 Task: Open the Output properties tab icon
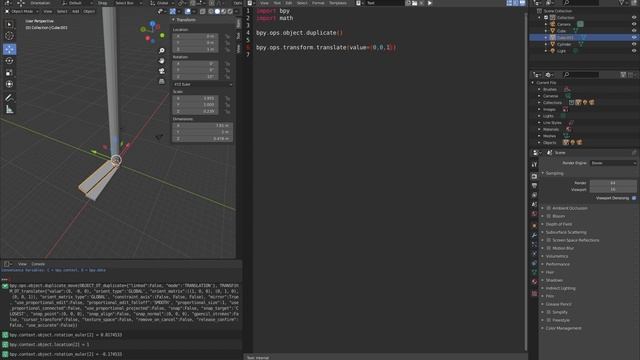(x=534, y=186)
